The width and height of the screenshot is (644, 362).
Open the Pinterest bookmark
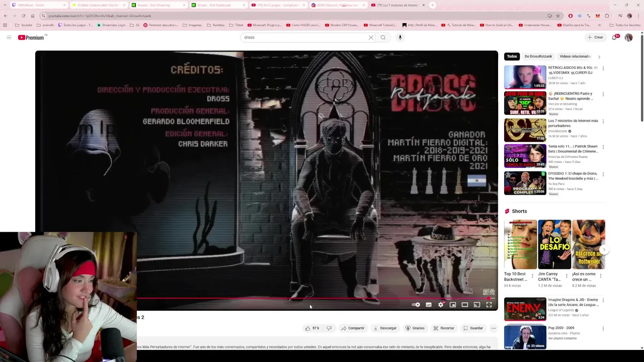[x=160, y=25]
